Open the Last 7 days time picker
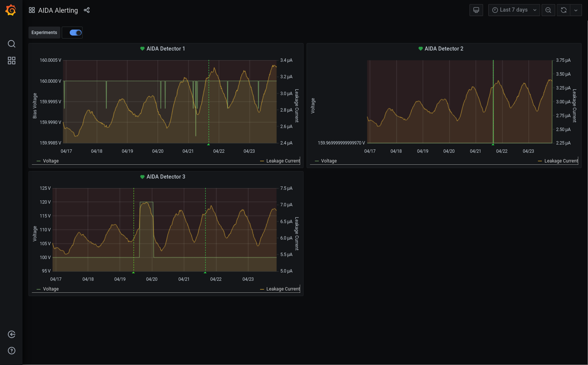This screenshot has width=588, height=365. point(514,10)
